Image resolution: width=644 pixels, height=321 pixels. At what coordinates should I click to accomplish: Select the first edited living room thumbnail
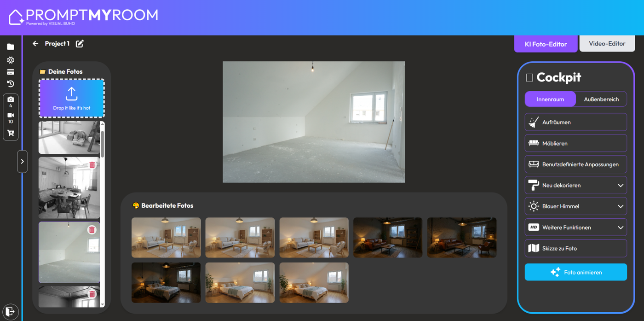166,238
